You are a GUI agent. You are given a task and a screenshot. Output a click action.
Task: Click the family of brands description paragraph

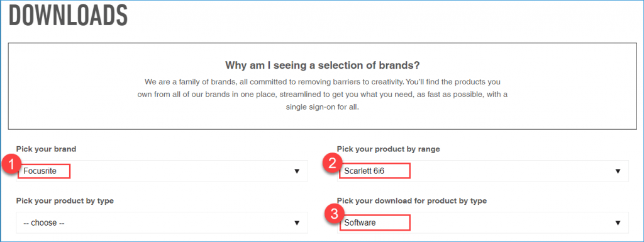tap(322, 95)
